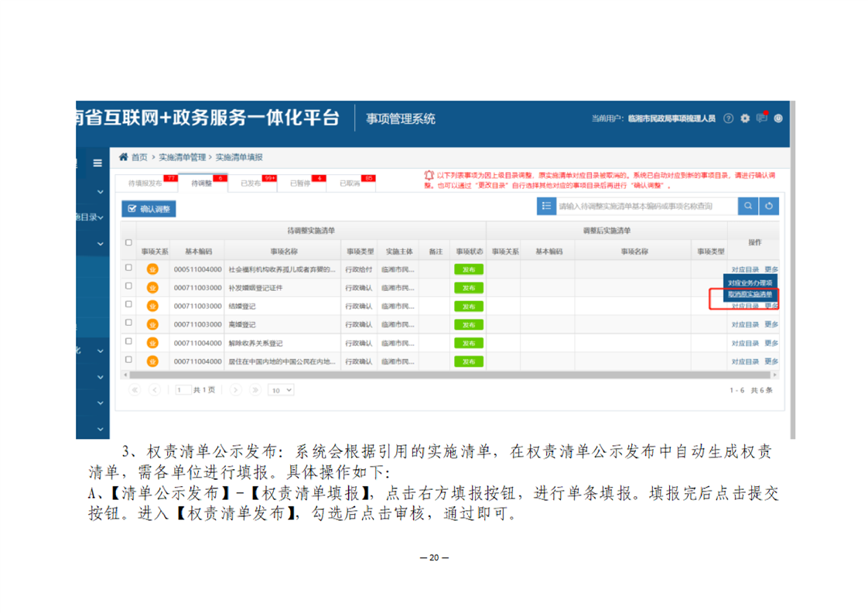Screen dimensions: 868x613
Task: Click the list filter icon before search box
Action: coord(546,206)
